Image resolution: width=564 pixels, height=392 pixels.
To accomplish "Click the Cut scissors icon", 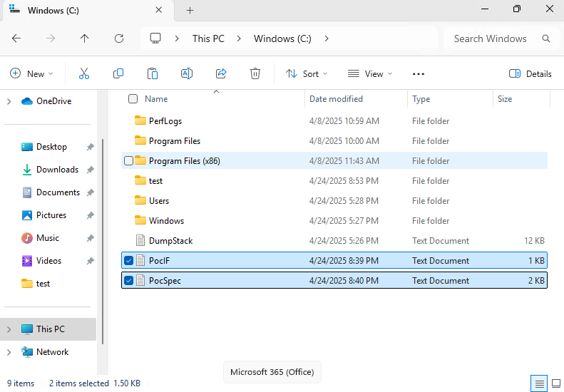I will [84, 73].
